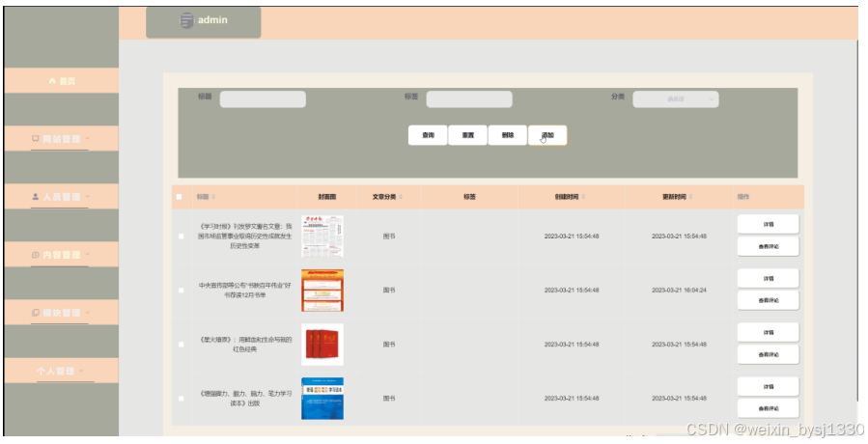Viewport: 868px width, 444px height.
Task: Click the 封面图 column header
Action: coord(326,197)
